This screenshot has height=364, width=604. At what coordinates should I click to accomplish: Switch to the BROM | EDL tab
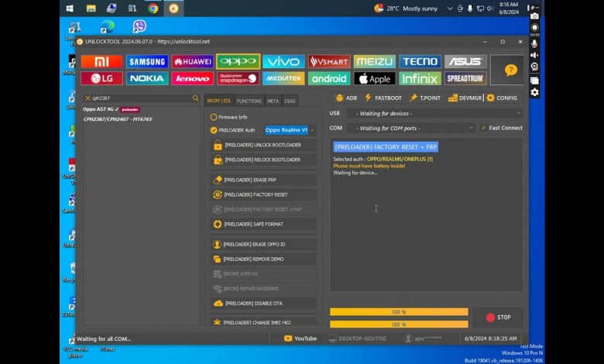click(219, 101)
